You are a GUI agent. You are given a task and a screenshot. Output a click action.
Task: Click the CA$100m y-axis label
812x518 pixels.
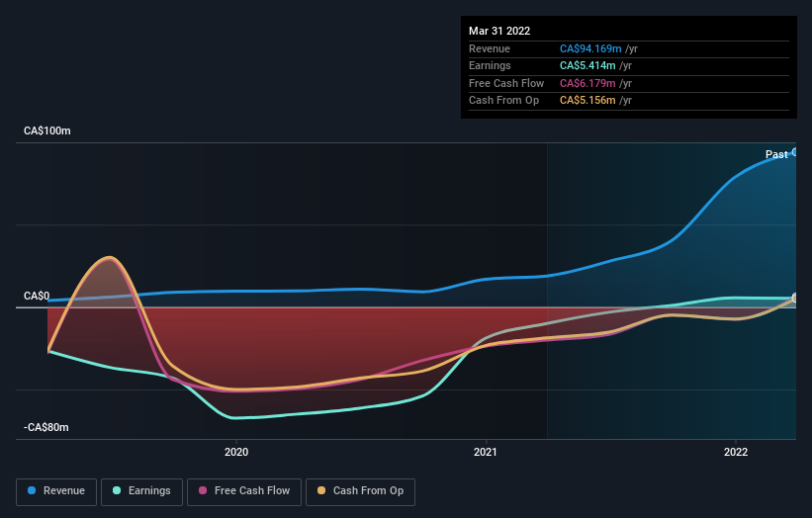tap(47, 130)
